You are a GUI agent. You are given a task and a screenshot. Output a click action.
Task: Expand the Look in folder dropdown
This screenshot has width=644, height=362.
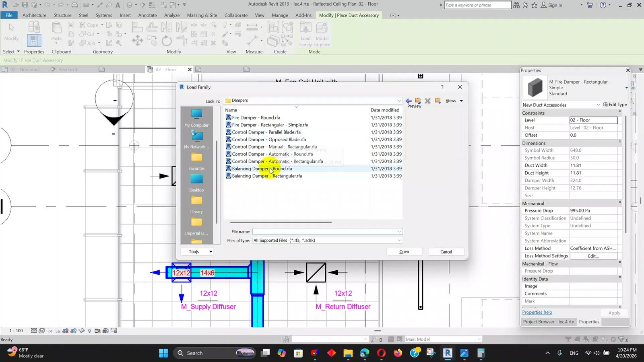pyautogui.click(x=399, y=101)
